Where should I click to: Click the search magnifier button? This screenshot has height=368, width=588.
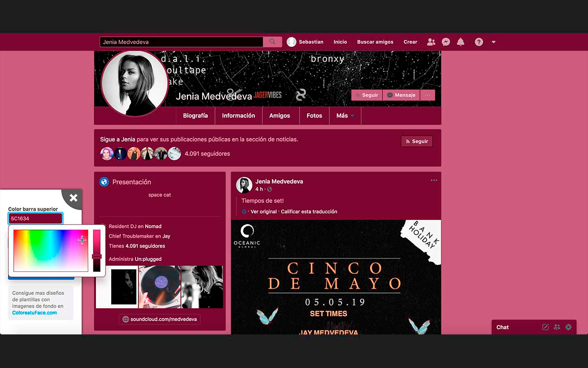(272, 42)
